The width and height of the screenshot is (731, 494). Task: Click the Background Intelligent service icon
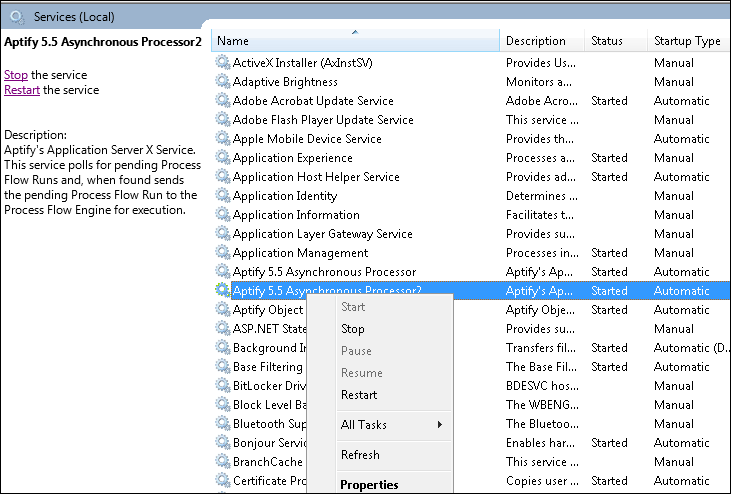pos(222,348)
